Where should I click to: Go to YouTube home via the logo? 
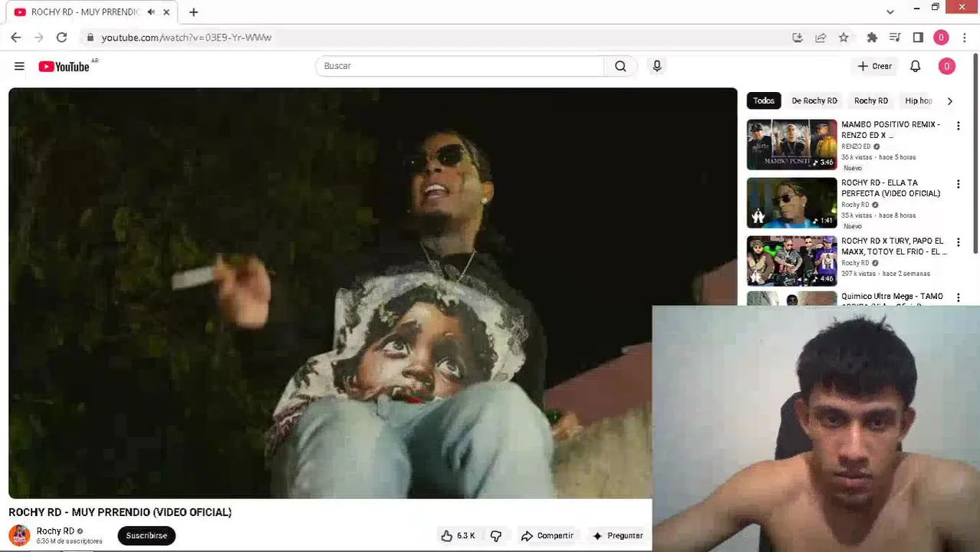coord(64,67)
